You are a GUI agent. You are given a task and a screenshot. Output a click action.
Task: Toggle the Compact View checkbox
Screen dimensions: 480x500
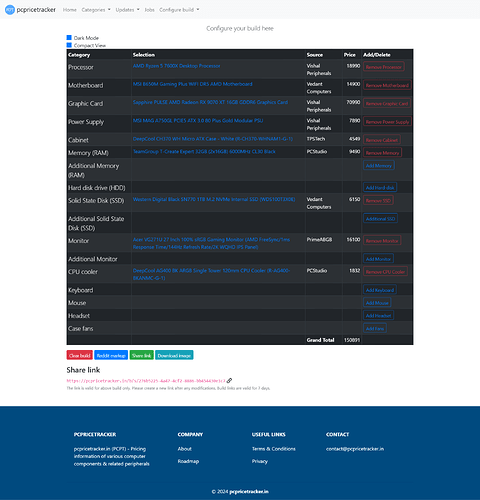pyautogui.click(x=69, y=45)
